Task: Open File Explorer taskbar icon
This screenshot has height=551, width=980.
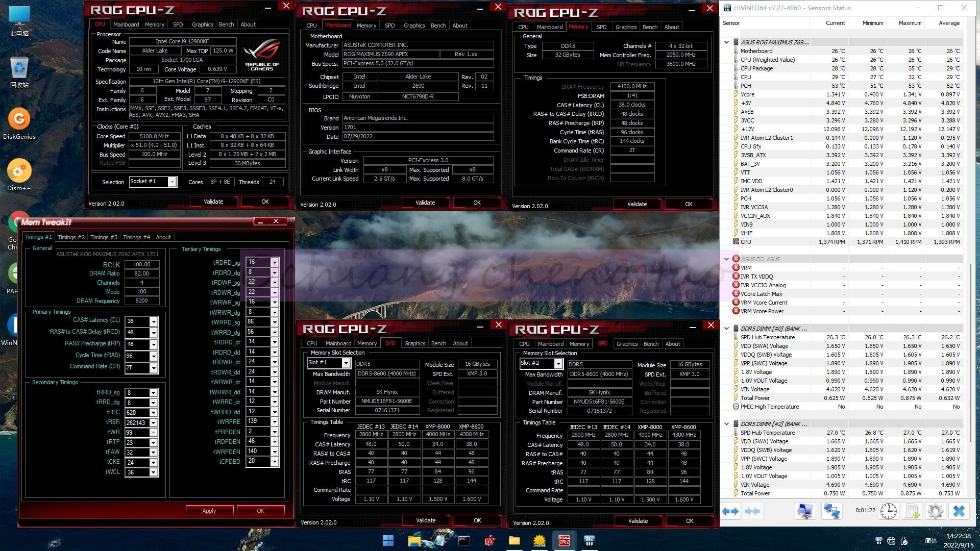Action: 414,540
